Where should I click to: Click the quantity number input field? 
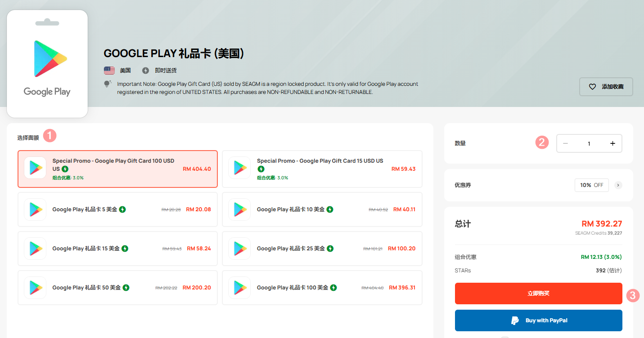pyautogui.click(x=589, y=144)
